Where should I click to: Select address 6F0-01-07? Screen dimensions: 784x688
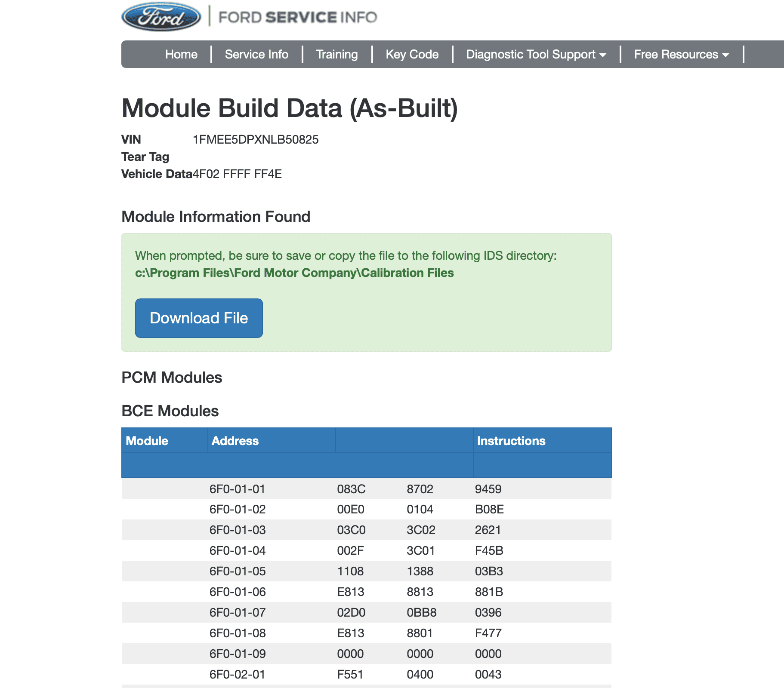click(238, 613)
